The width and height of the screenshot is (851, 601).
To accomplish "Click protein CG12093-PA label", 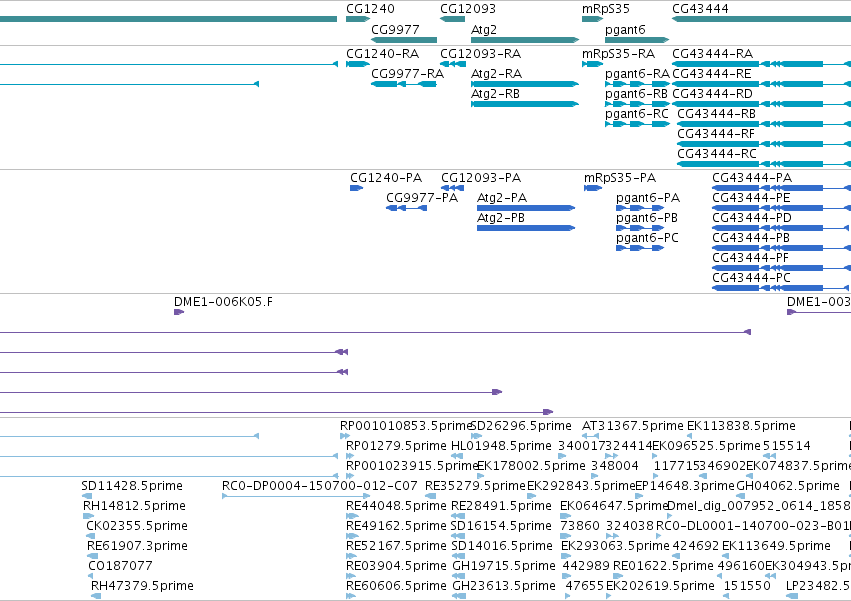I will (481, 178).
